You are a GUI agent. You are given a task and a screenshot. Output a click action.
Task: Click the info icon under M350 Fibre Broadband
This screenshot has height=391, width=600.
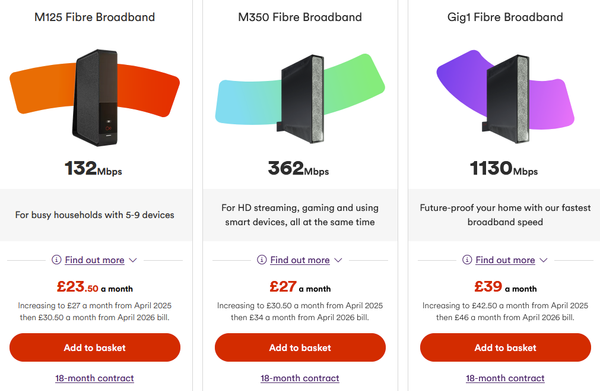pos(262,260)
